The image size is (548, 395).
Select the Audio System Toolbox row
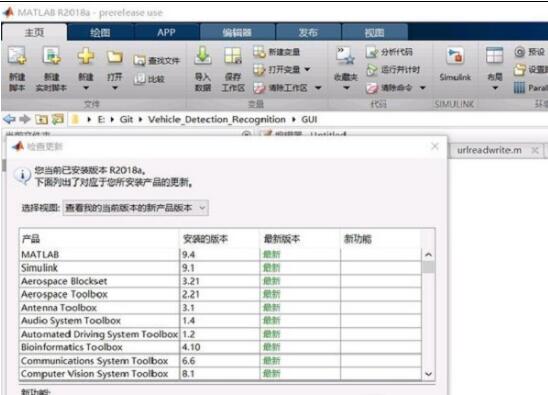pos(221,321)
